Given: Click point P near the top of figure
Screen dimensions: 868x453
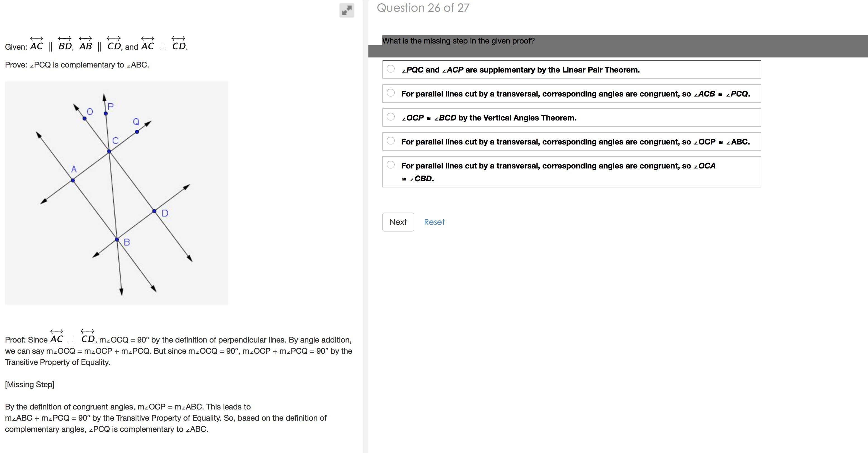Looking at the screenshot, I should point(106,114).
